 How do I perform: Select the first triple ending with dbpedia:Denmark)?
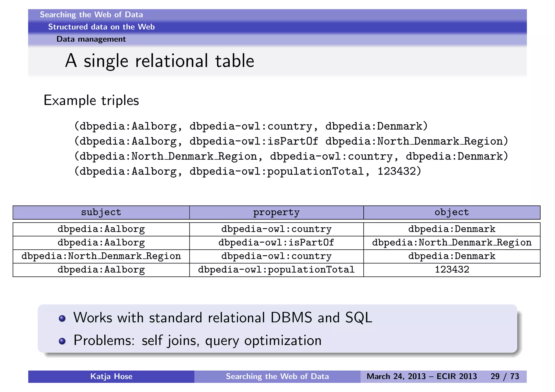pyautogui.click(x=251, y=126)
